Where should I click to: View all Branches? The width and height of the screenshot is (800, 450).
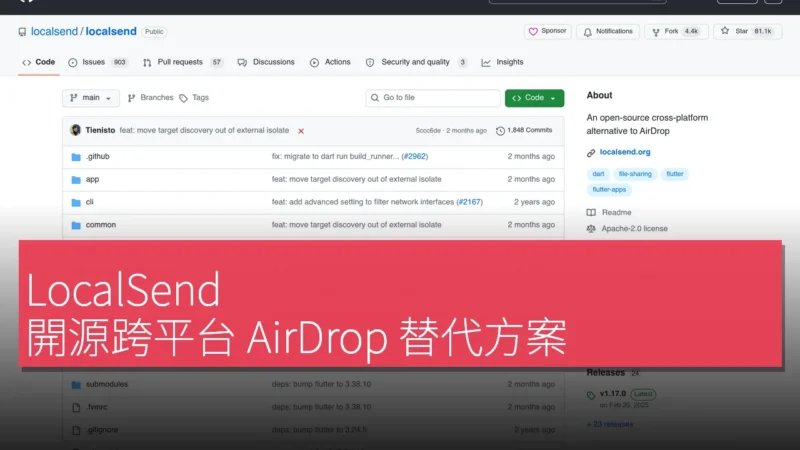151,97
